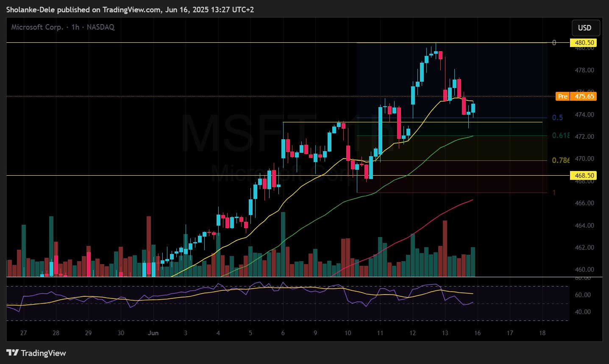This screenshot has width=609, height=364.
Task: Click date 10 on time axis
Action: pyautogui.click(x=348, y=333)
